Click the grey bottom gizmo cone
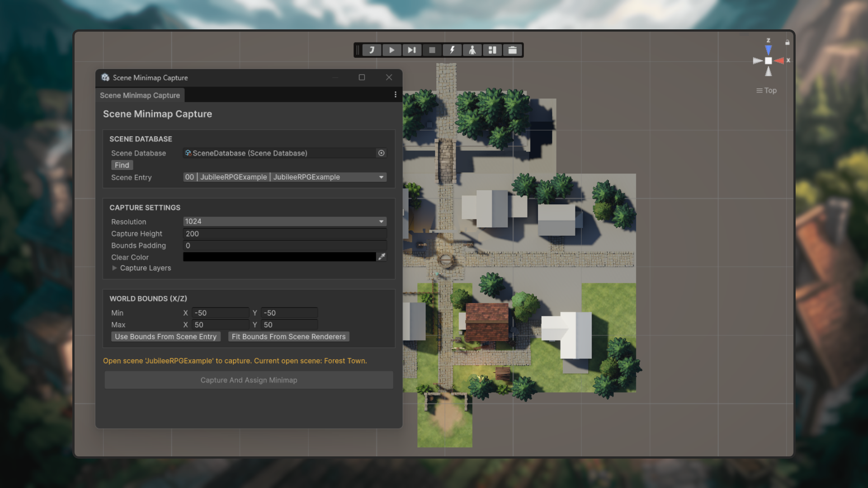 tap(768, 71)
